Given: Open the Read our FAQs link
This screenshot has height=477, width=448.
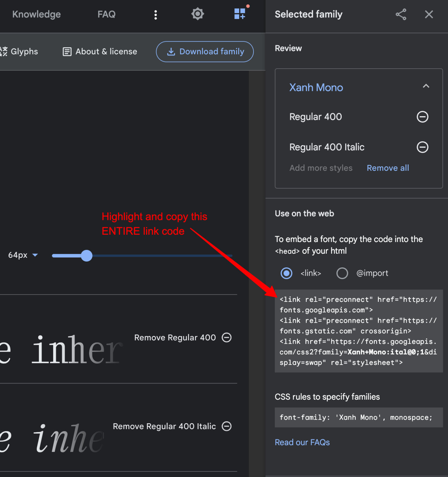Looking at the screenshot, I should (x=302, y=442).
